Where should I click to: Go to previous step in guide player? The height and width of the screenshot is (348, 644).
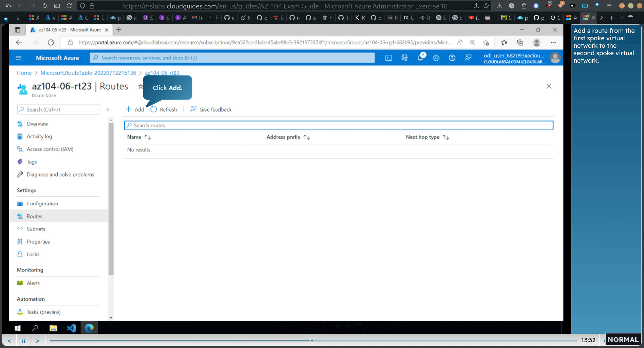[10, 341]
